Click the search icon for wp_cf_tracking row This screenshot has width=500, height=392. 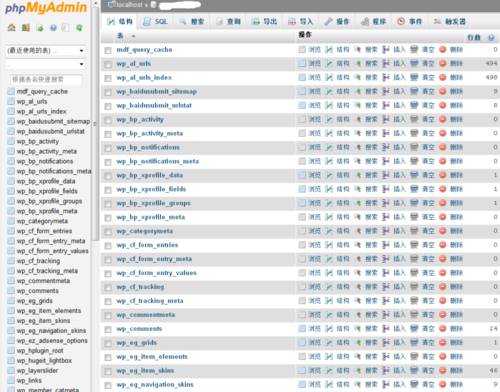point(358,287)
